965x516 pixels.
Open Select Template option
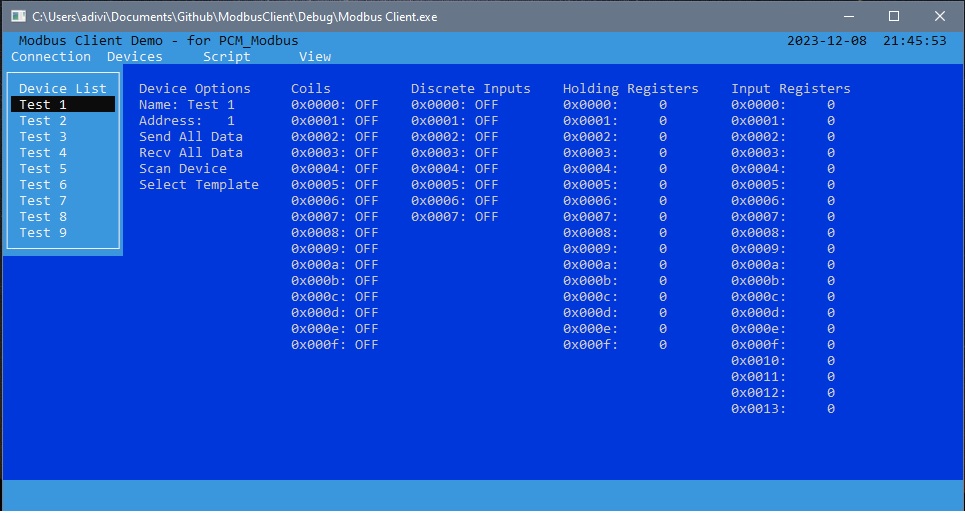199,185
